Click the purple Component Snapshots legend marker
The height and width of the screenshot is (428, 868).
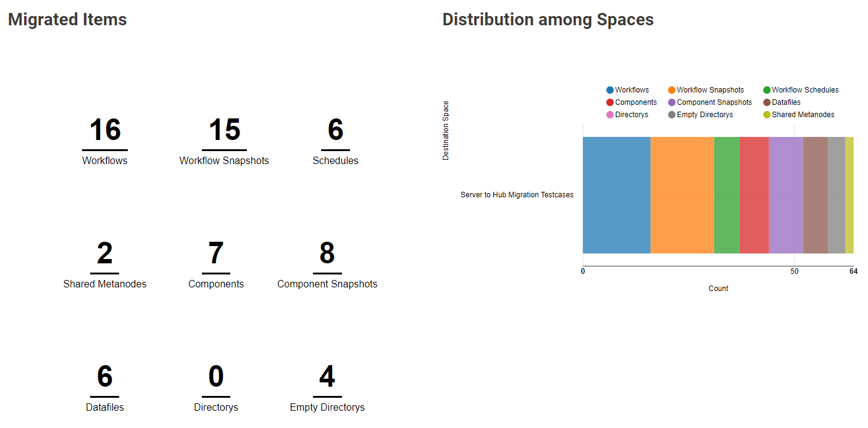(x=672, y=102)
